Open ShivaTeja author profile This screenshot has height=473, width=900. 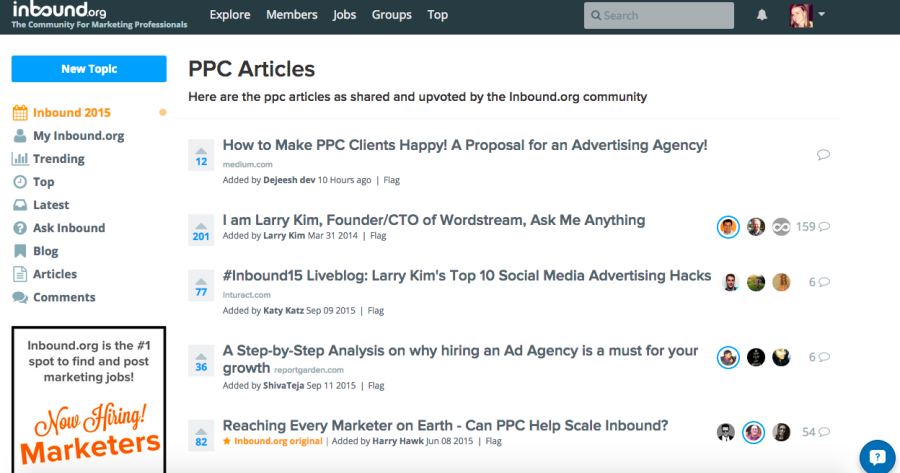284,386
